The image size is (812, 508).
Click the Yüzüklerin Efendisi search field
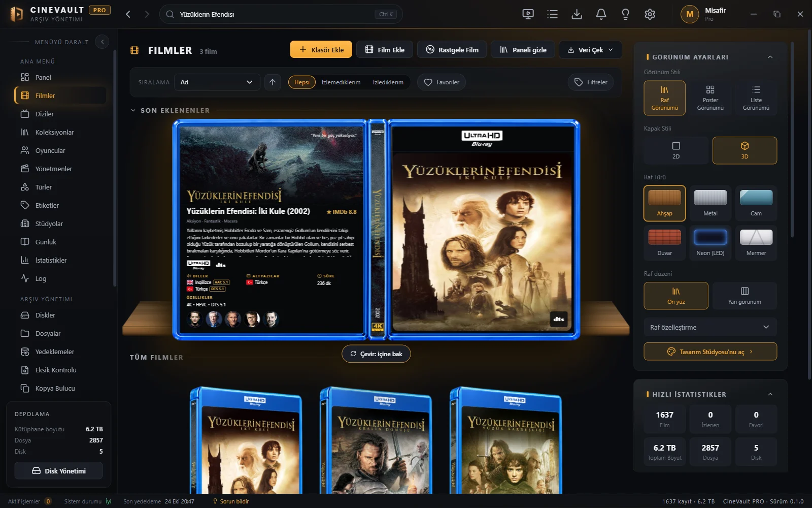(x=281, y=14)
